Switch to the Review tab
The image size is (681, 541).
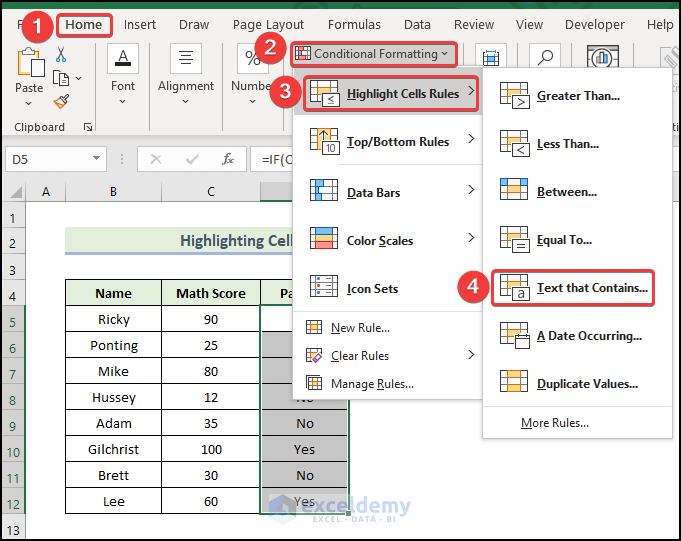point(474,25)
